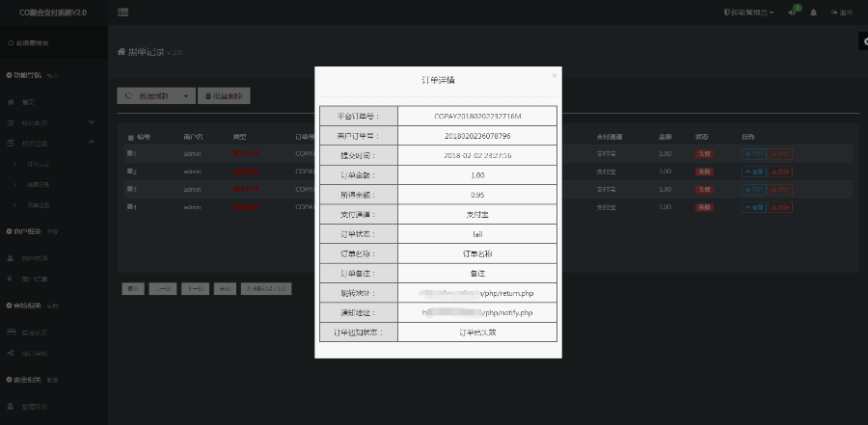868x425 pixels.
Task: Click the red 删除 delete button in row 1
Action: [x=780, y=154]
